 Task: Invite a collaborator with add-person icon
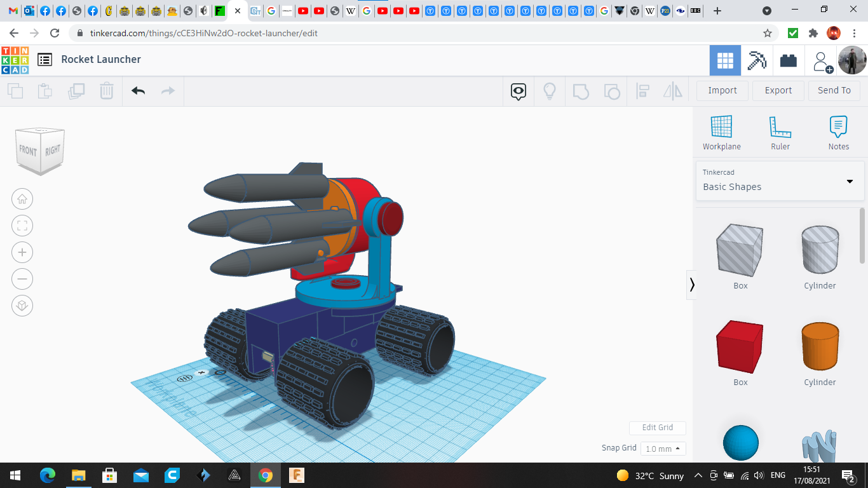822,62
